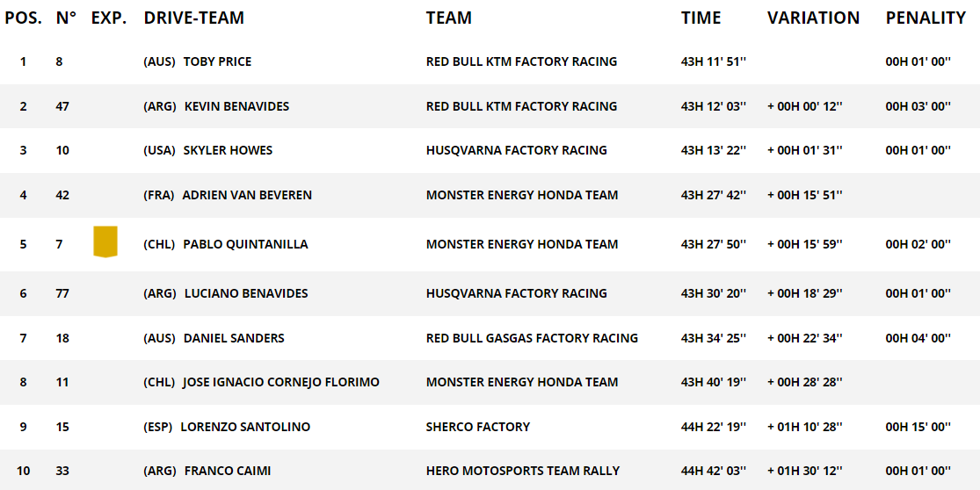
Task: Click the DRIVE-TEAM column header
Action: (193, 18)
